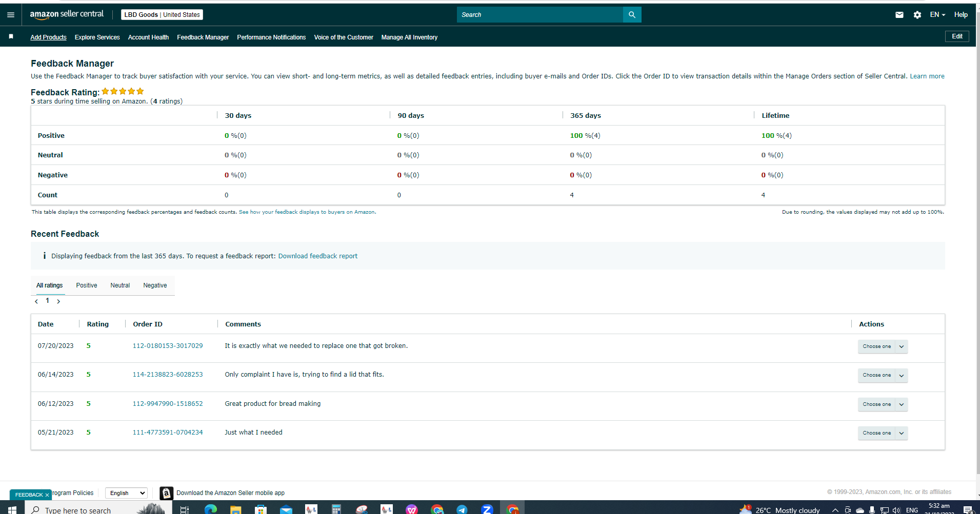Show hidden system tray icons
The height and width of the screenshot is (514, 980).
[x=835, y=510]
